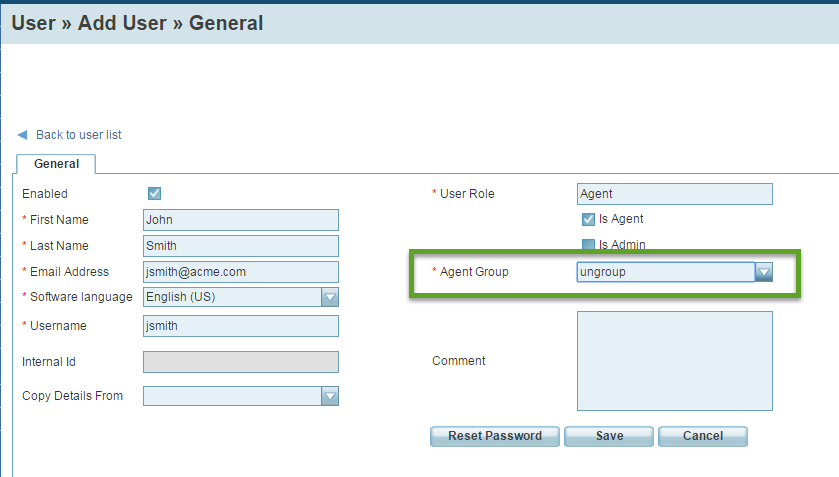This screenshot has height=477, width=839.
Task: Toggle the Is Agent checkbox
Action: (588, 219)
